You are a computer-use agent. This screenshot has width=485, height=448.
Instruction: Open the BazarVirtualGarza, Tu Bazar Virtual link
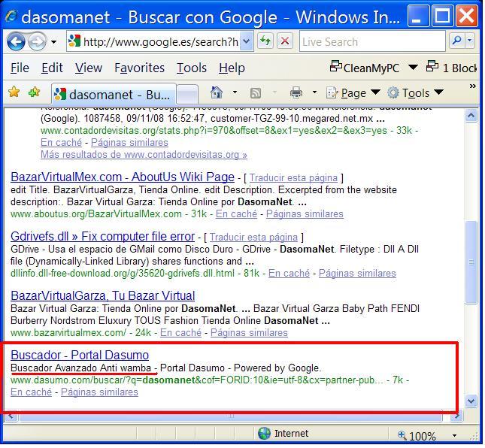tap(102, 295)
